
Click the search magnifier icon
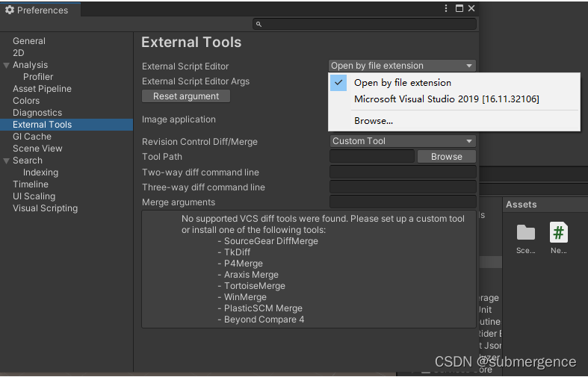pyautogui.click(x=259, y=24)
